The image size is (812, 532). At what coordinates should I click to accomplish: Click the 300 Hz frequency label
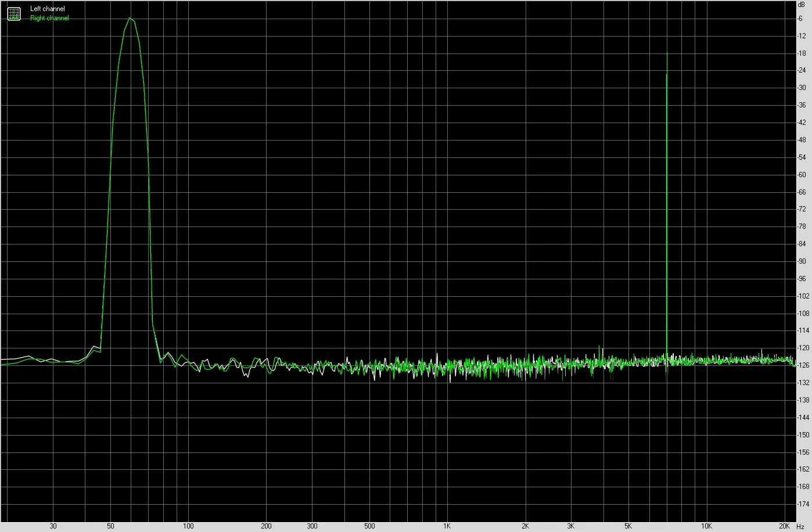312,526
